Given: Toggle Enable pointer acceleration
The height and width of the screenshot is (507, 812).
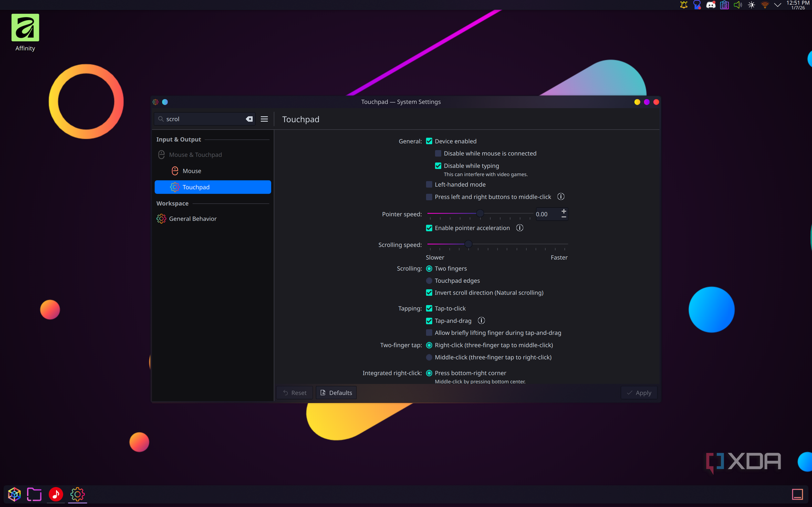Looking at the screenshot, I should pyautogui.click(x=429, y=228).
